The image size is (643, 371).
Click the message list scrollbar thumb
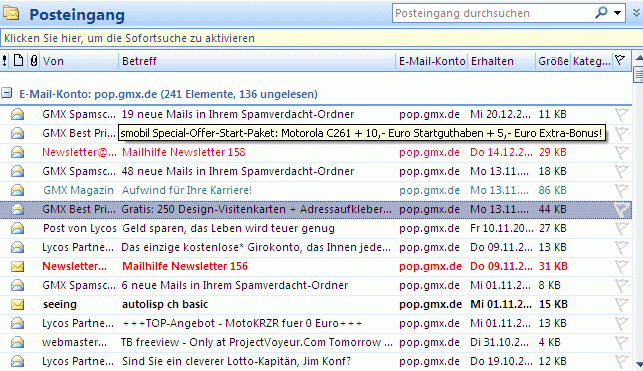(638, 75)
